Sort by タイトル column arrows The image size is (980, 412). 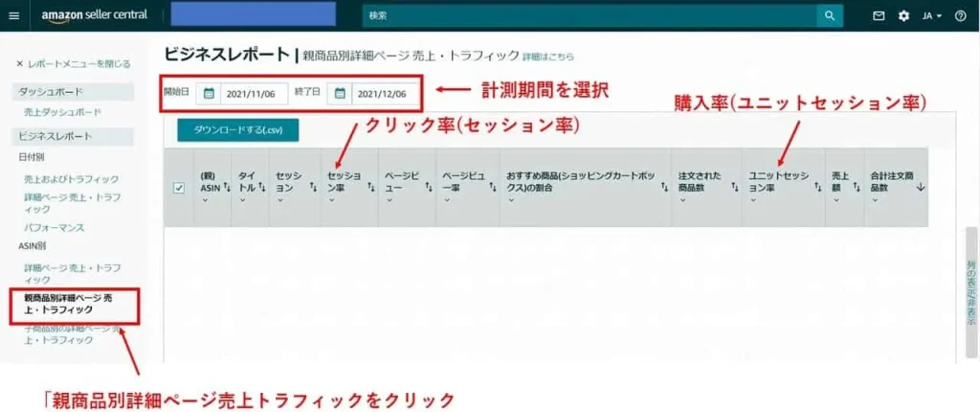(x=262, y=187)
